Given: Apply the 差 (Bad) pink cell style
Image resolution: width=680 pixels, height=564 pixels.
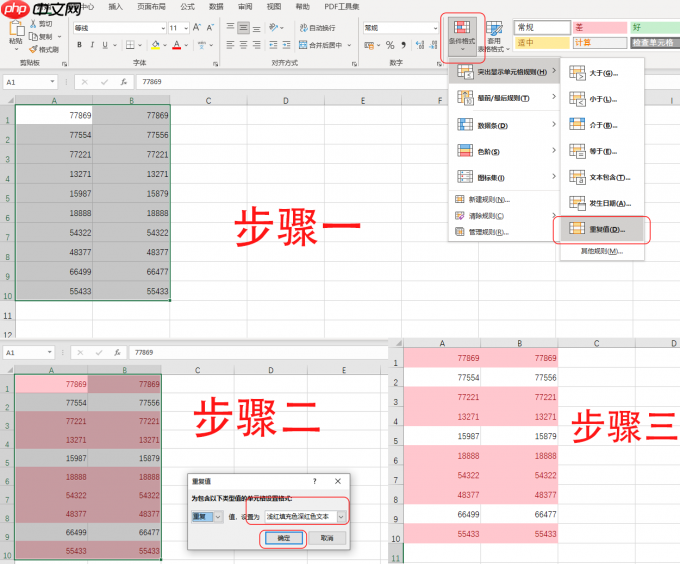Looking at the screenshot, I should point(600,27).
